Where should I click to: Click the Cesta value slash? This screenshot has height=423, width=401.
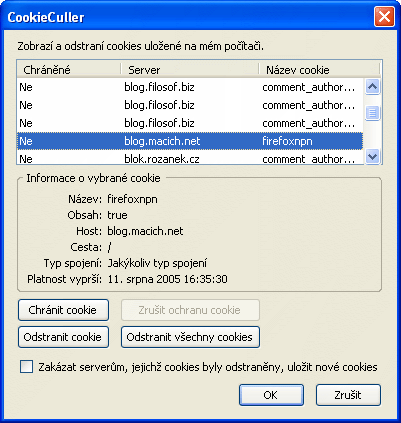click(110, 247)
